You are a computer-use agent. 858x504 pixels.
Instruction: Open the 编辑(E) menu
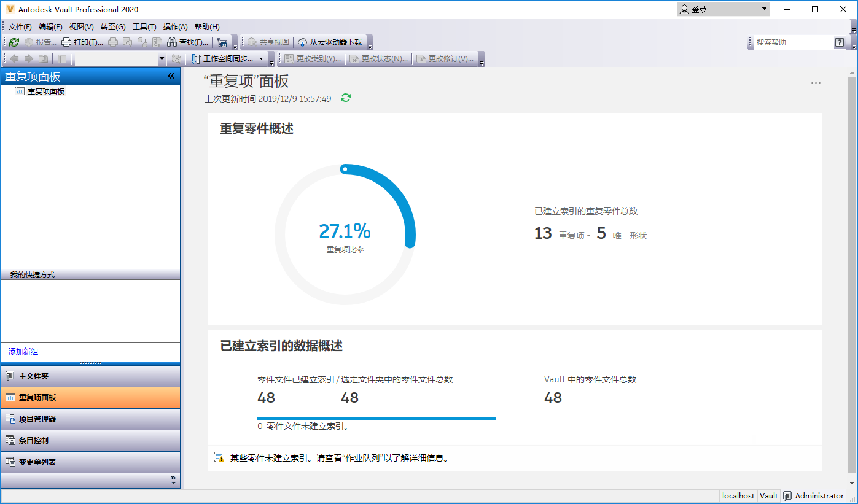click(x=50, y=27)
